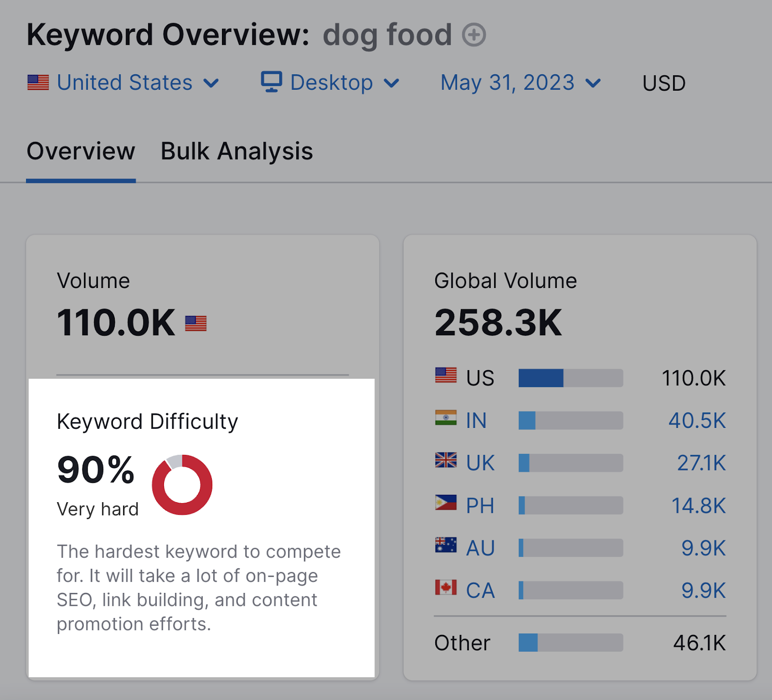Screen dimensions: 772x700
Task: Click the Keyword Difficulty donut chart
Action: click(182, 484)
